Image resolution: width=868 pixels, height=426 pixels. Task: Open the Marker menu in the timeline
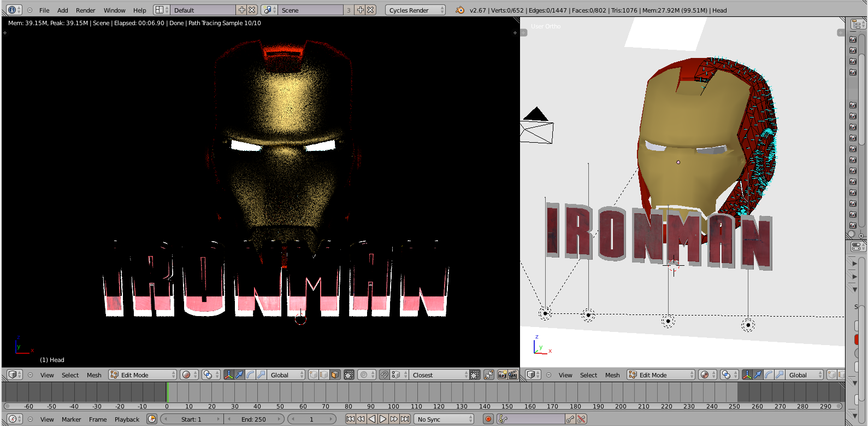tap(71, 419)
